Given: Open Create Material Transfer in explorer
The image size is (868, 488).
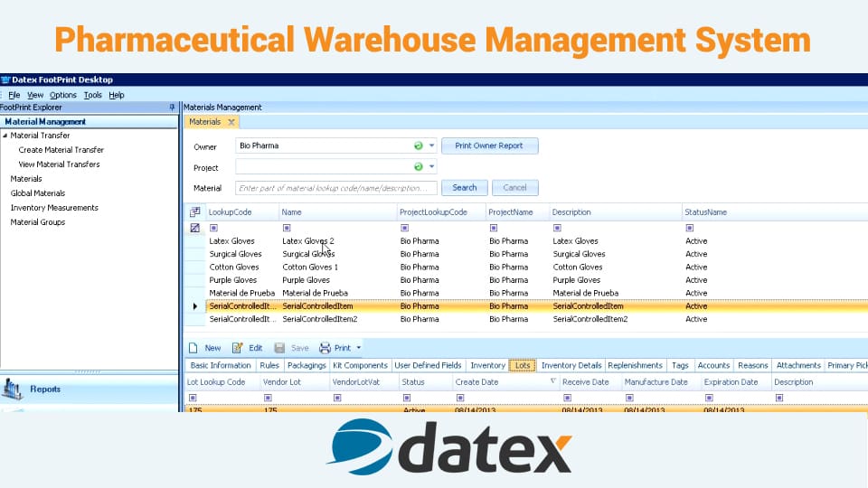Looking at the screenshot, I should tap(61, 150).
